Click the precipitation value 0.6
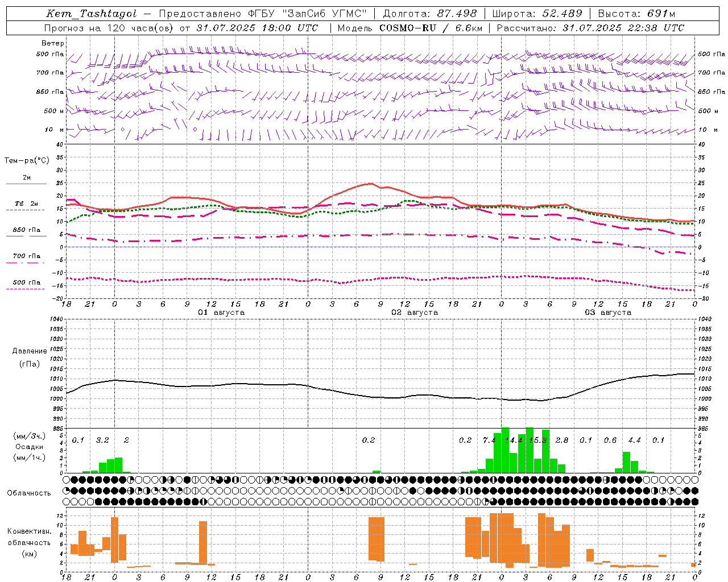 610,440
